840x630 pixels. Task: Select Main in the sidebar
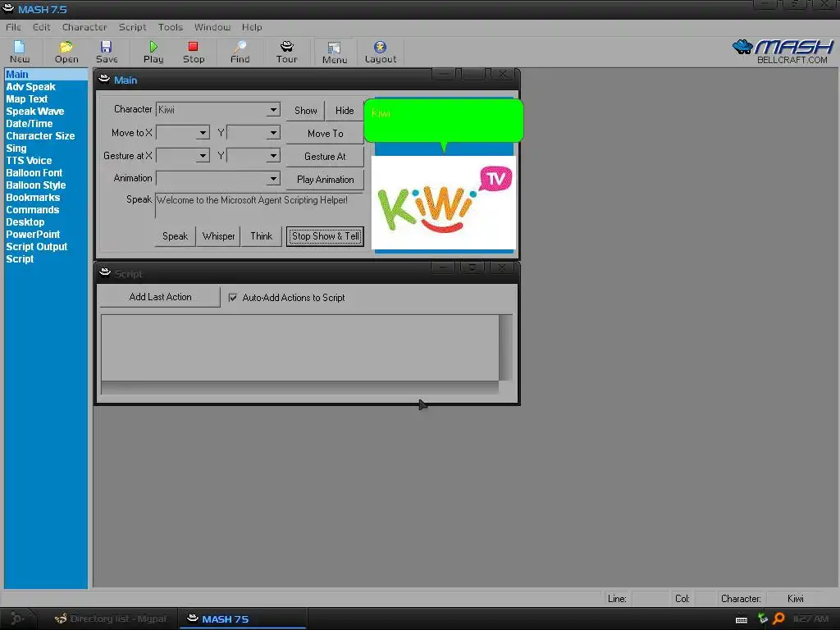tap(46, 75)
